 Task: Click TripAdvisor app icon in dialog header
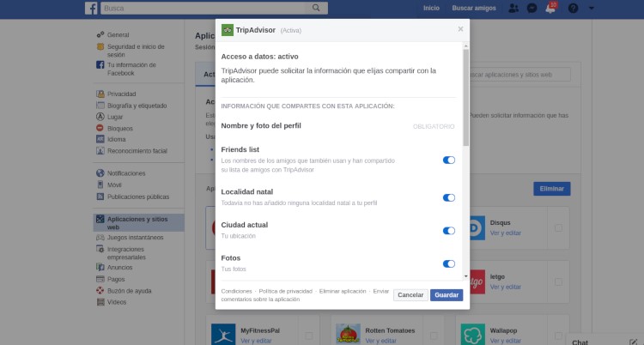coord(228,30)
